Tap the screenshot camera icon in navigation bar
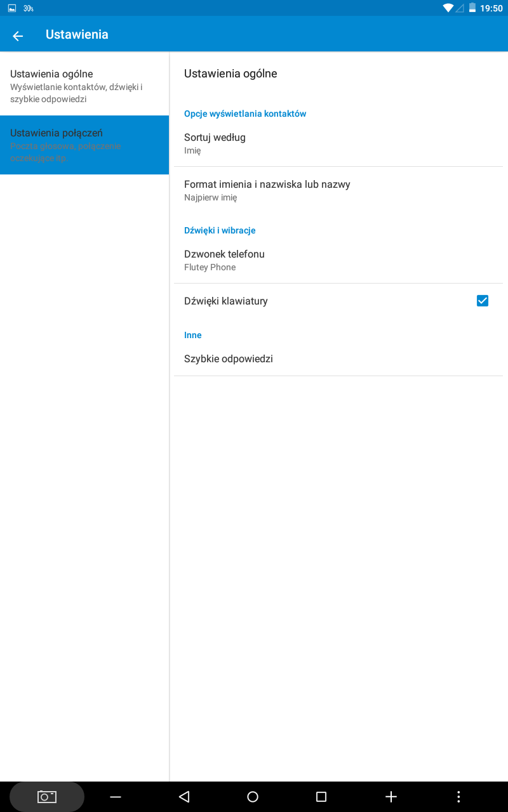This screenshot has width=508, height=812. click(x=47, y=797)
